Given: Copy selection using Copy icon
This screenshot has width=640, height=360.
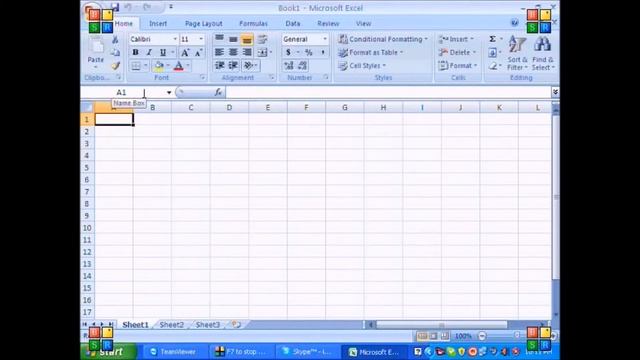Looking at the screenshot, I should tap(116, 53).
